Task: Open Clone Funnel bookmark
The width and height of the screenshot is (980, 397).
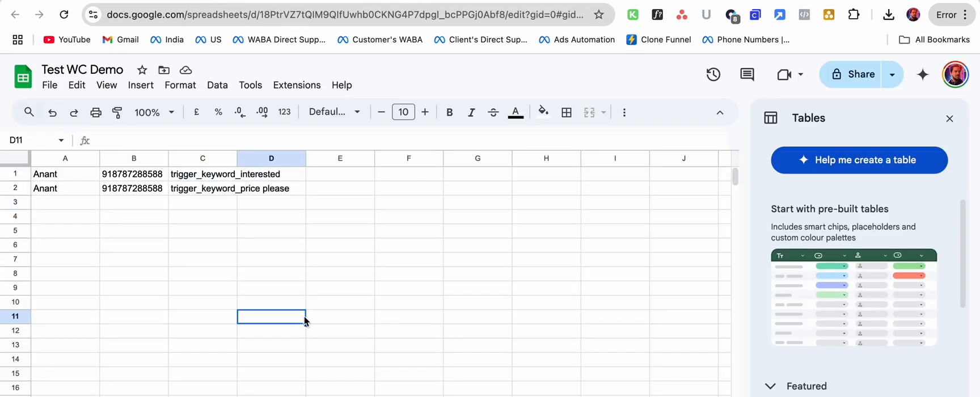Action: pos(659,40)
